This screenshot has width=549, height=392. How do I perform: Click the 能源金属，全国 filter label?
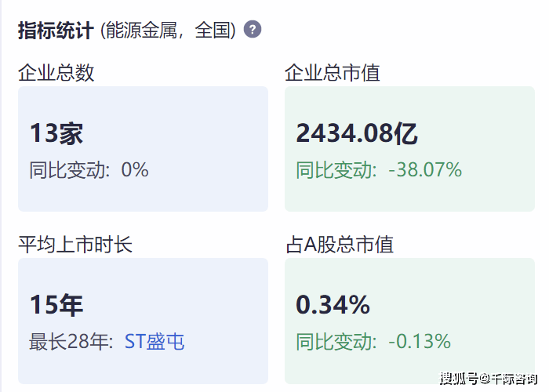168,30
